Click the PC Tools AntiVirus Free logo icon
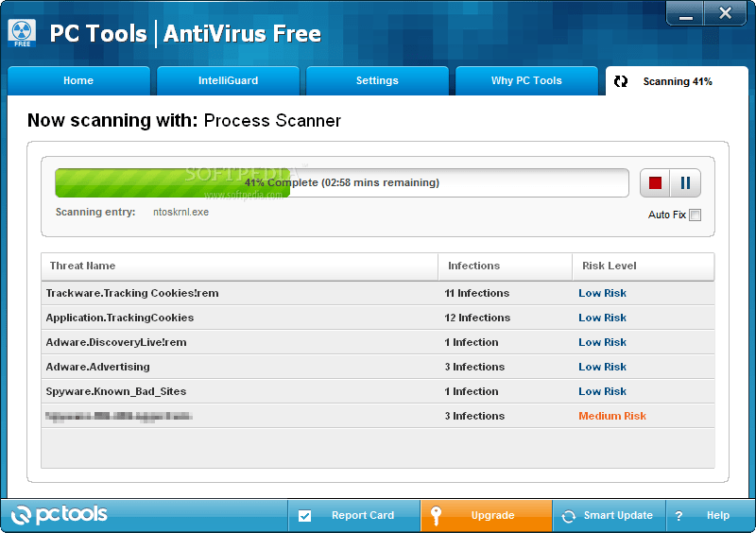The image size is (756, 533). 22,33
